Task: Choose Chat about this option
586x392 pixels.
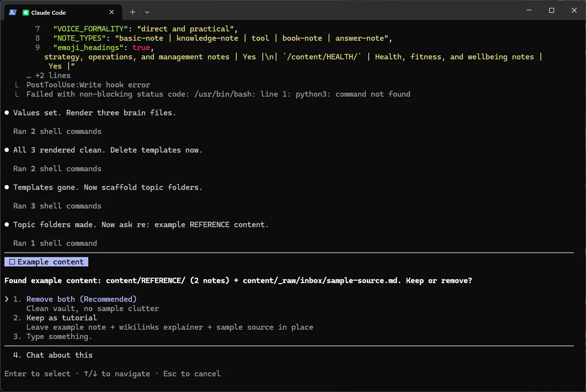Action: (59, 355)
